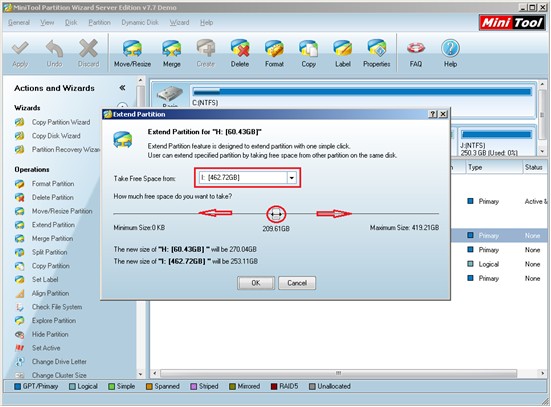Click the Unallocated legend swatch
551x407 pixels.
(x=312, y=387)
